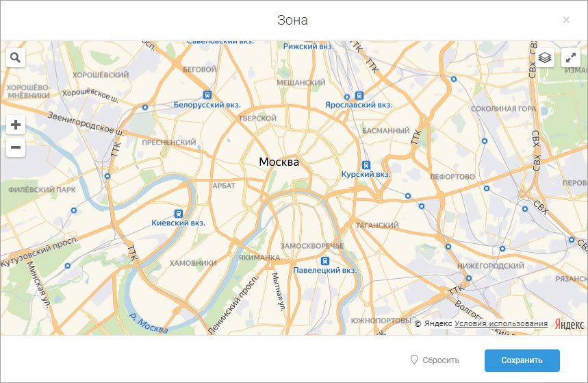Click the rail stop marker beside Ярославский вкз. icon
Screen dimensions: 588x383
pyautogui.click(x=347, y=97)
